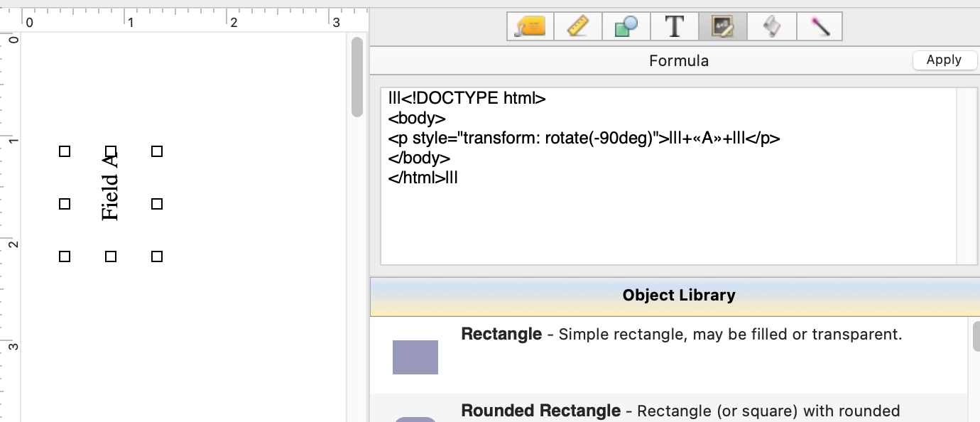Click the bottom-left selection handle

click(x=65, y=256)
